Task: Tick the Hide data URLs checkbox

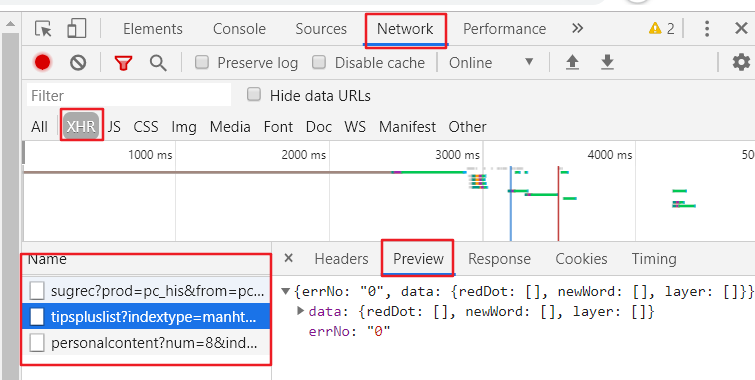Action: [254, 94]
